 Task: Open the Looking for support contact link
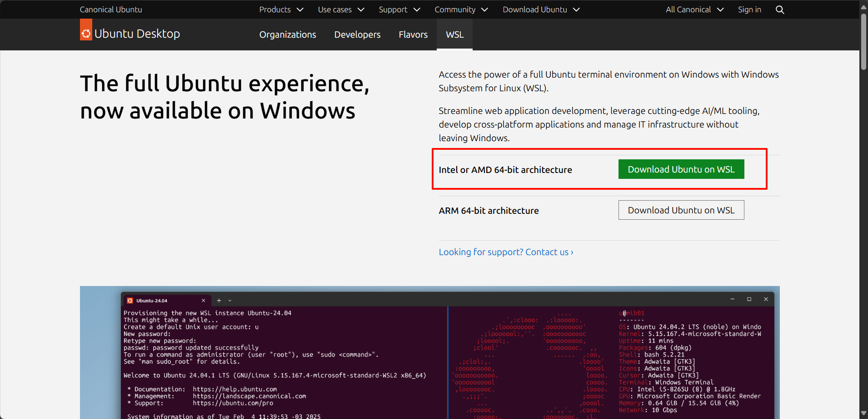point(506,252)
